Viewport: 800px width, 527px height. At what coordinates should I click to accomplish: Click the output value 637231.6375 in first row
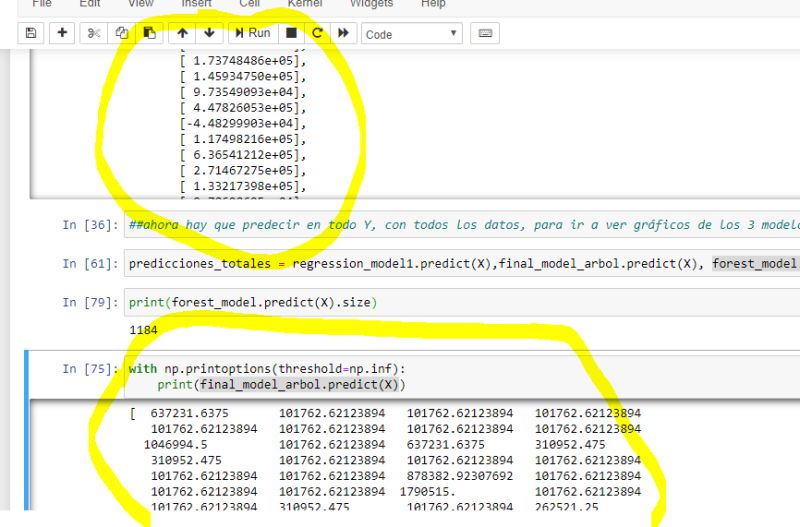(190, 413)
